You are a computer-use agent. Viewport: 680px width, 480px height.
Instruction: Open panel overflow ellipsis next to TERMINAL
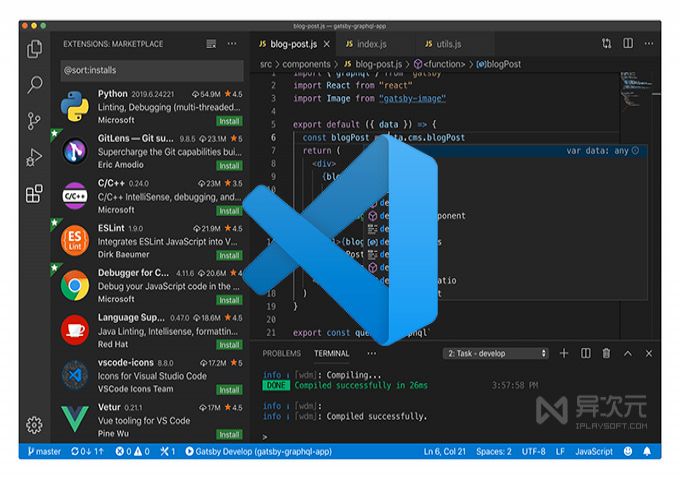372,353
